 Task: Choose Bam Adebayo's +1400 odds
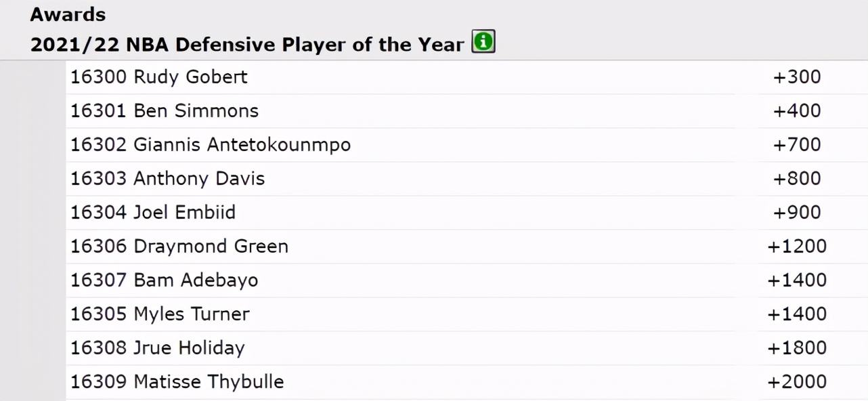point(797,280)
